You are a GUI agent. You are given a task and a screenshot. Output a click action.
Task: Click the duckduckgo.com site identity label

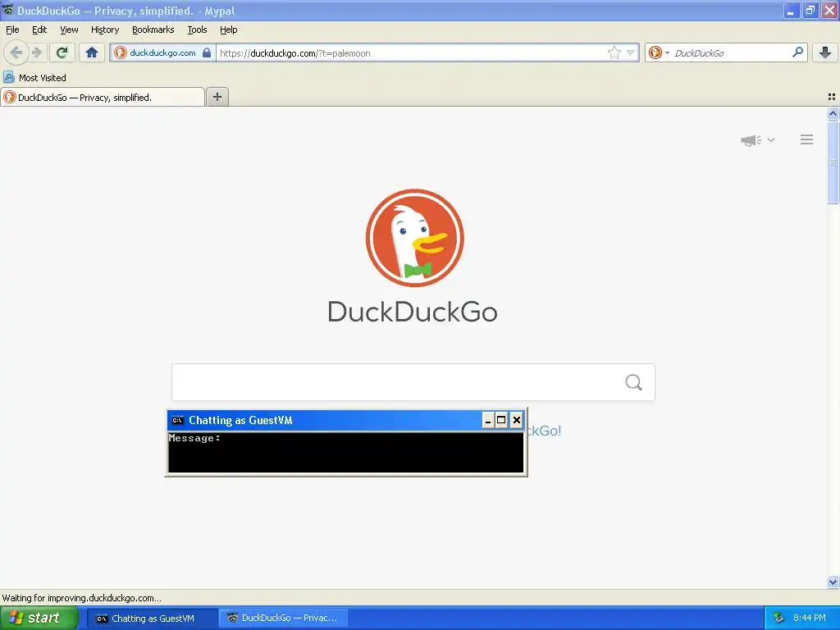162,52
